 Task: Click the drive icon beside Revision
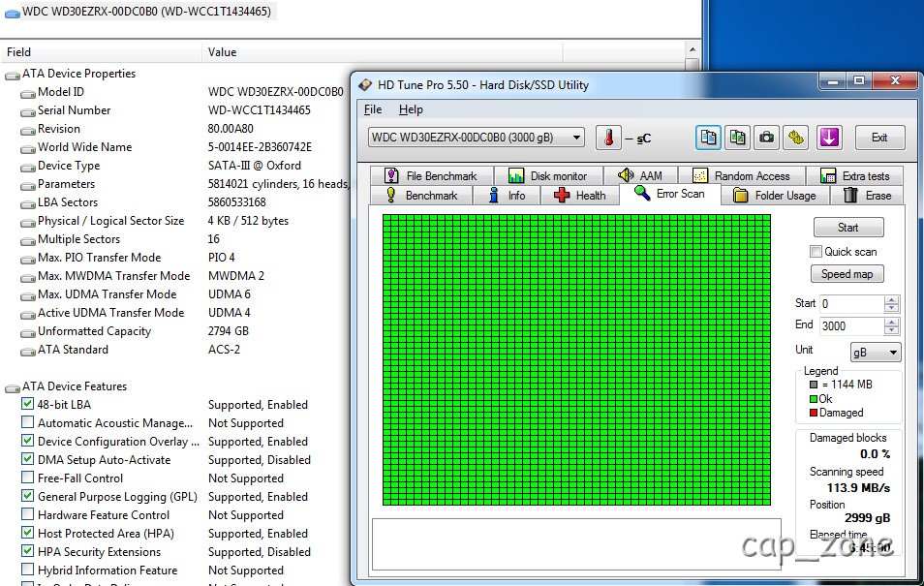27,130
